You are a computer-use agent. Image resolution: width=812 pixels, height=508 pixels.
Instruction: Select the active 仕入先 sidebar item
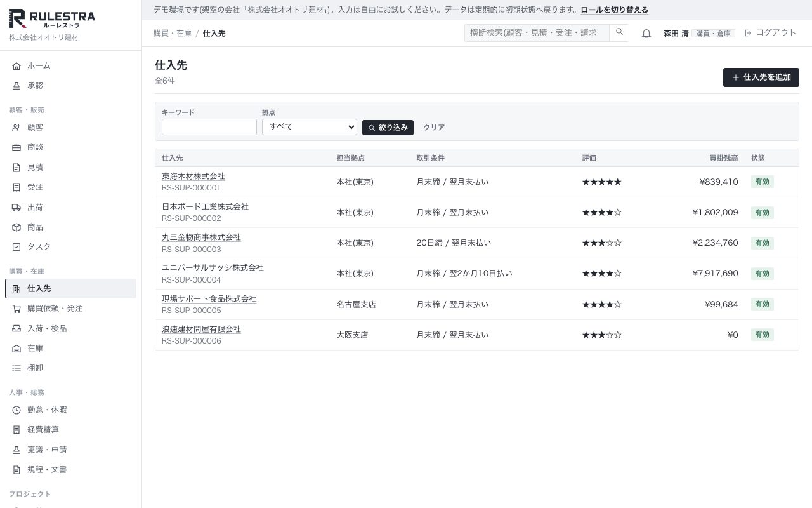pyautogui.click(x=70, y=289)
